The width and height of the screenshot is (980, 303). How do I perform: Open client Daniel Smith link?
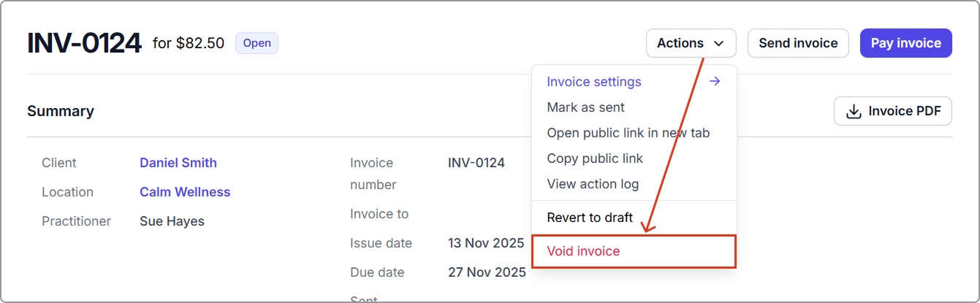178,163
